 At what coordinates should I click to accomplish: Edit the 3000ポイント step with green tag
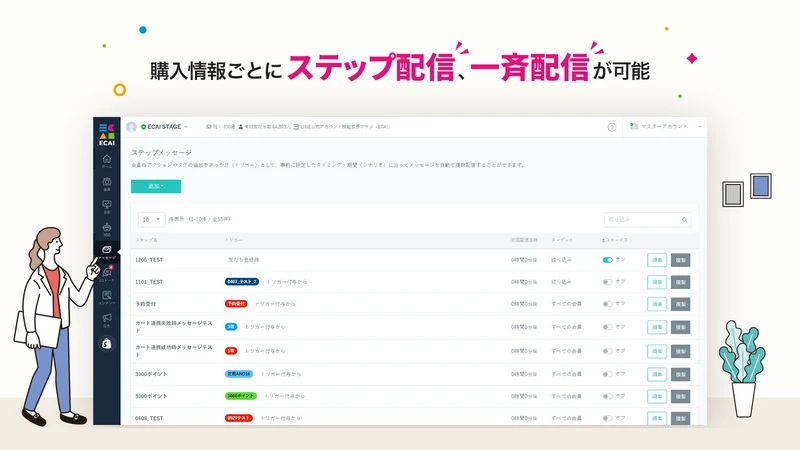click(657, 396)
